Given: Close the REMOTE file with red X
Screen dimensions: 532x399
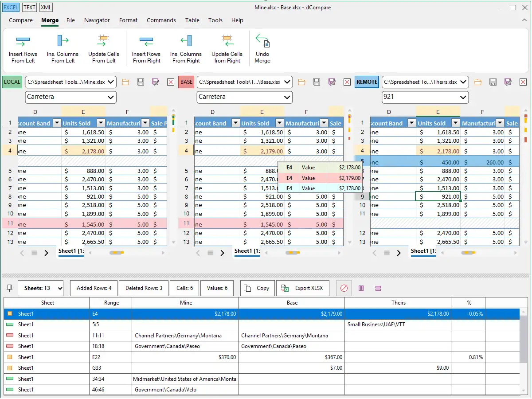Looking at the screenshot, I should tap(523, 82).
